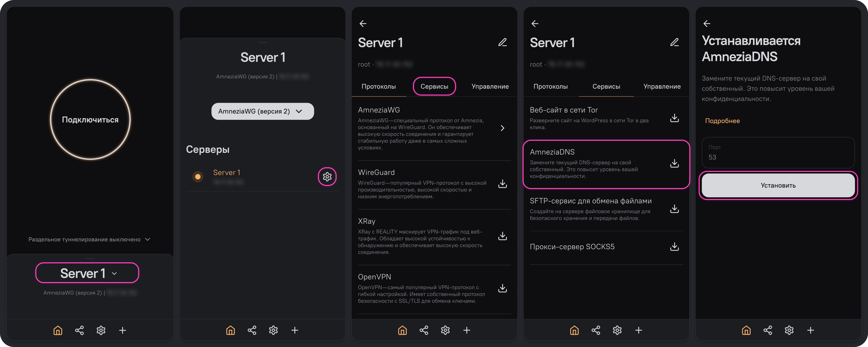Tap home icon on the protocols screen
This screenshot has height=347, width=868.
[x=402, y=330]
